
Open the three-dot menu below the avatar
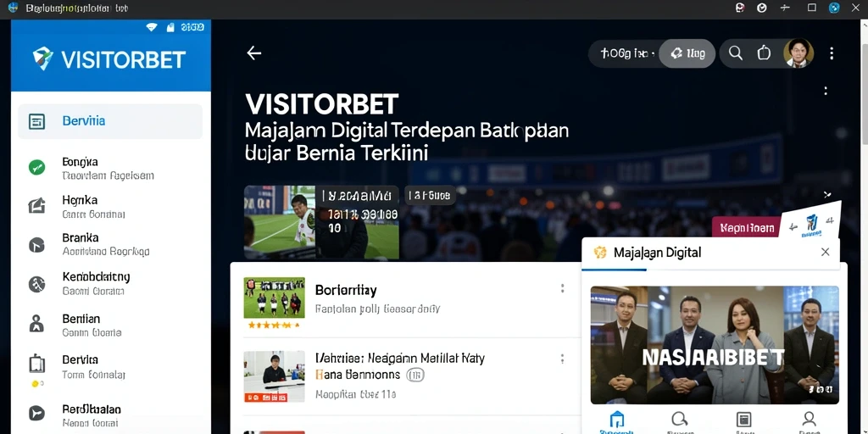826,91
